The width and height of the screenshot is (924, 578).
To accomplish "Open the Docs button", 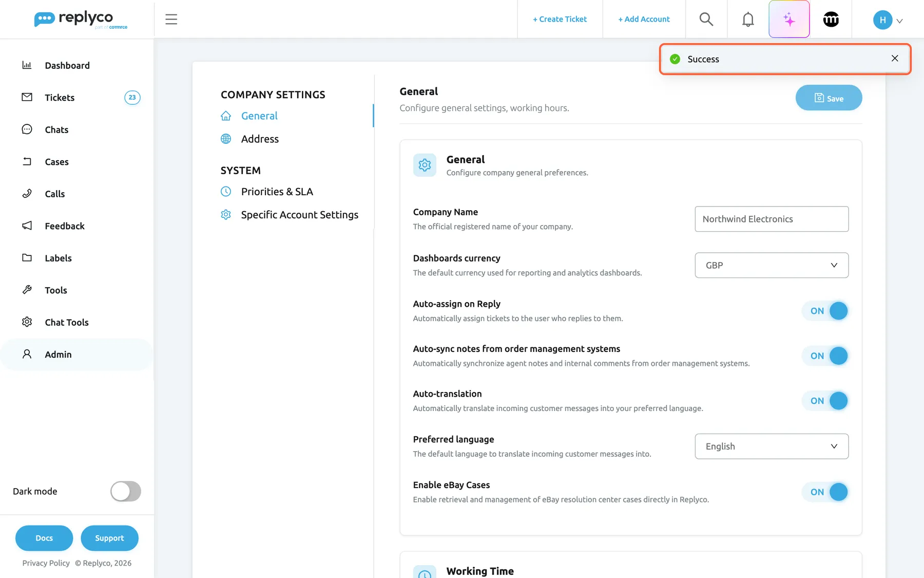I will click(x=44, y=538).
